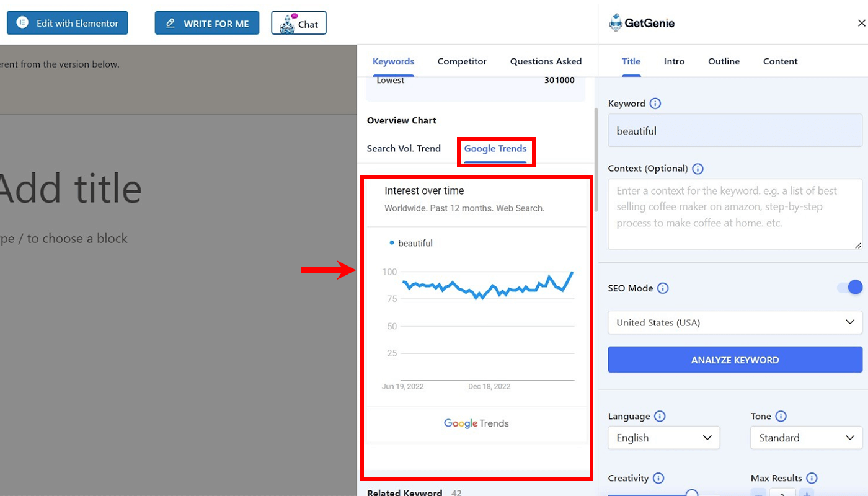
Task: Show the Search Vol. Trend chart
Action: click(x=404, y=149)
